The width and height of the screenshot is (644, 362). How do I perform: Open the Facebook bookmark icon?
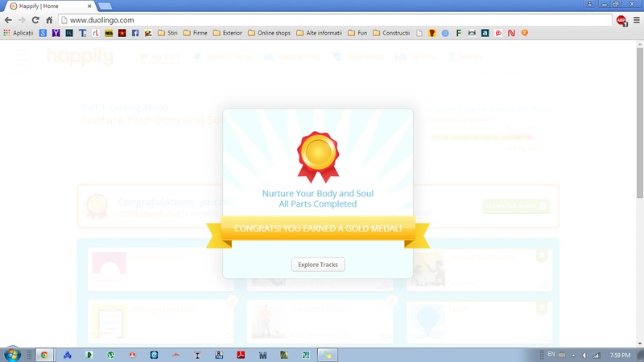(135, 33)
